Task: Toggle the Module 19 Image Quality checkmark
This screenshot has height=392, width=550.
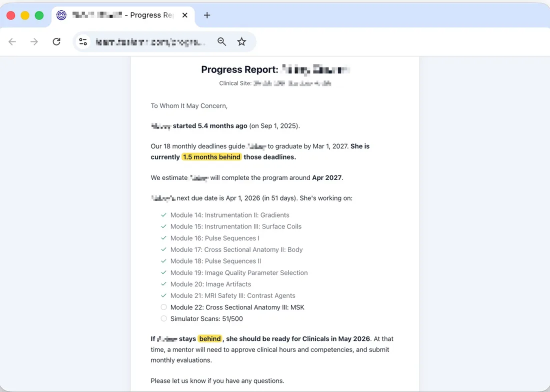Action: (x=163, y=272)
